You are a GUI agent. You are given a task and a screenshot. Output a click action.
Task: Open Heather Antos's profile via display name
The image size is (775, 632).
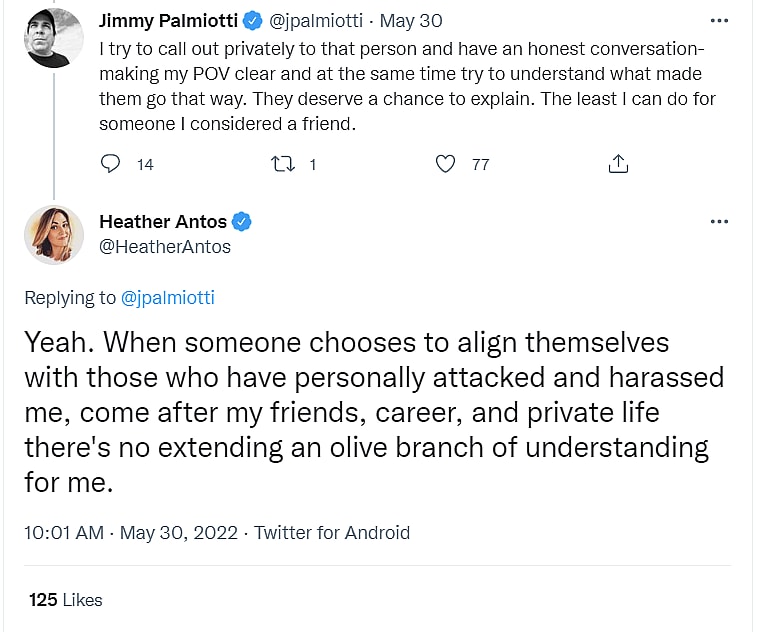point(163,222)
